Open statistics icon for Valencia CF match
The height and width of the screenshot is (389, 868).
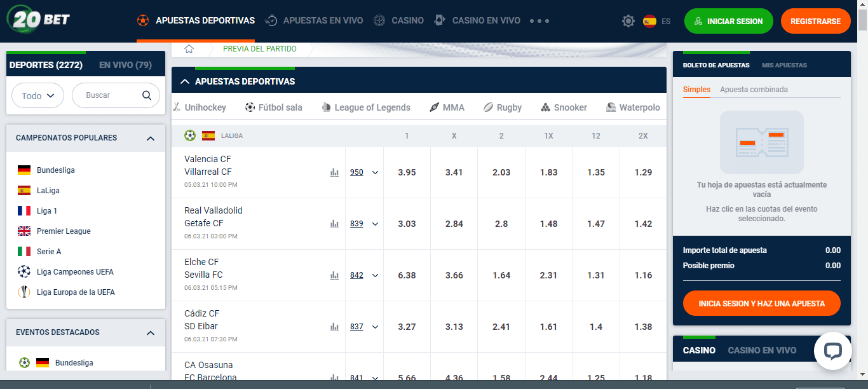click(x=334, y=172)
